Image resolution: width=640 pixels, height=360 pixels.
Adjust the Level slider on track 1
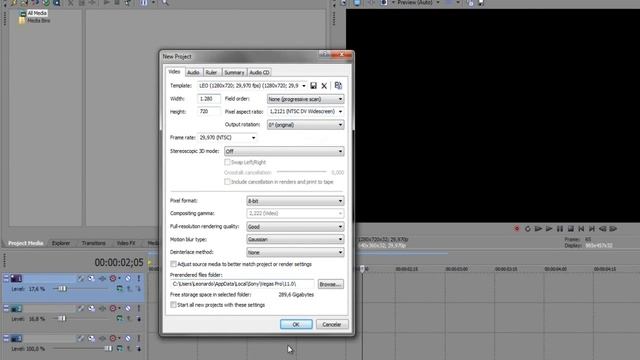coord(62,289)
